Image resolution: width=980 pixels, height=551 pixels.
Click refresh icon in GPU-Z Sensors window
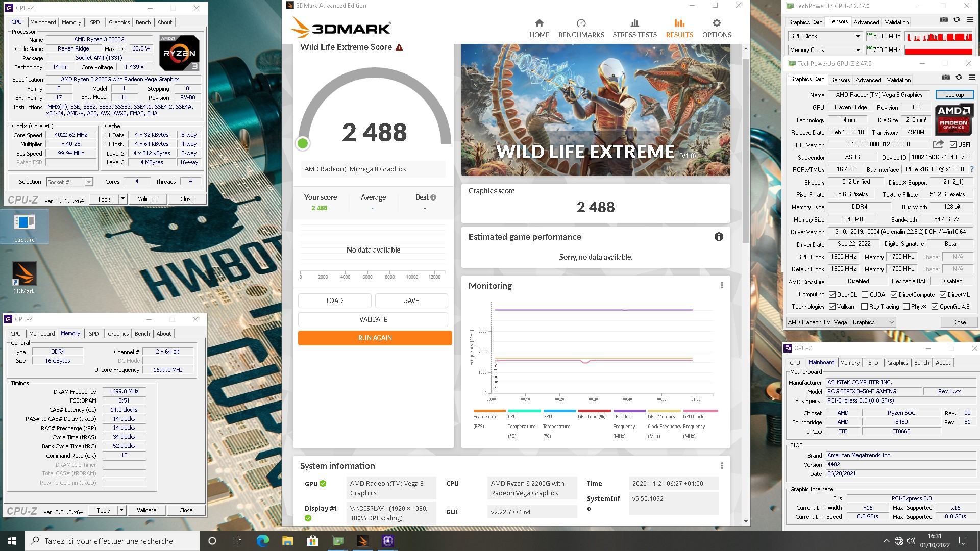pyautogui.click(x=957, y=20)
